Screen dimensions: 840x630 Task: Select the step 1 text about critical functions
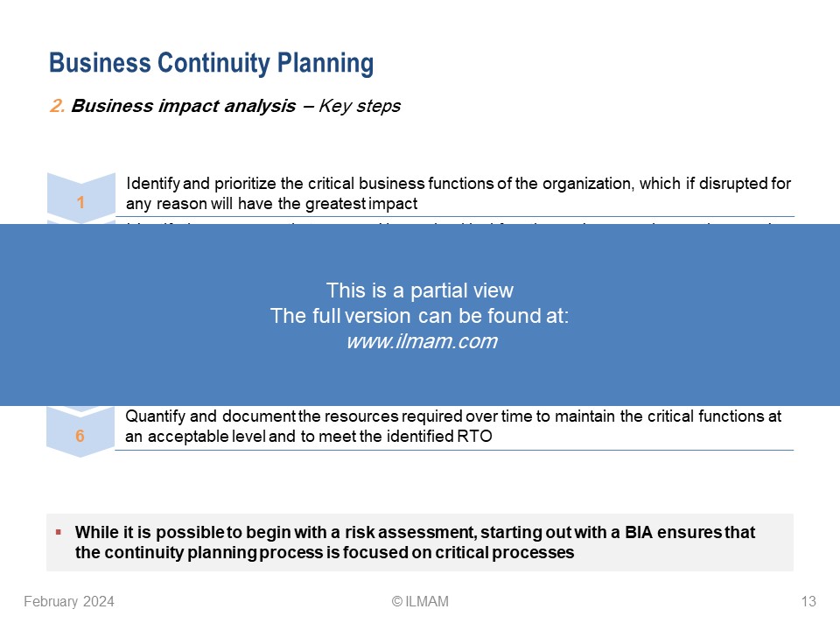[458, 193]
